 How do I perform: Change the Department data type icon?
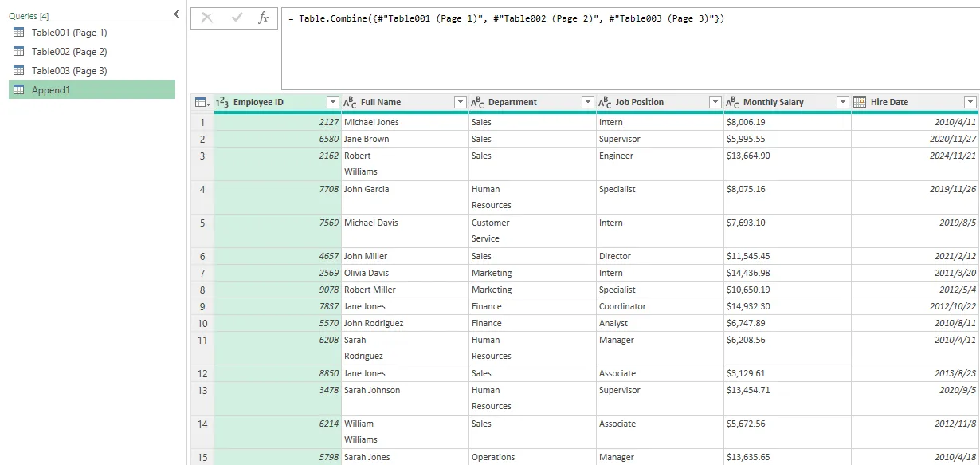point(478,102)
